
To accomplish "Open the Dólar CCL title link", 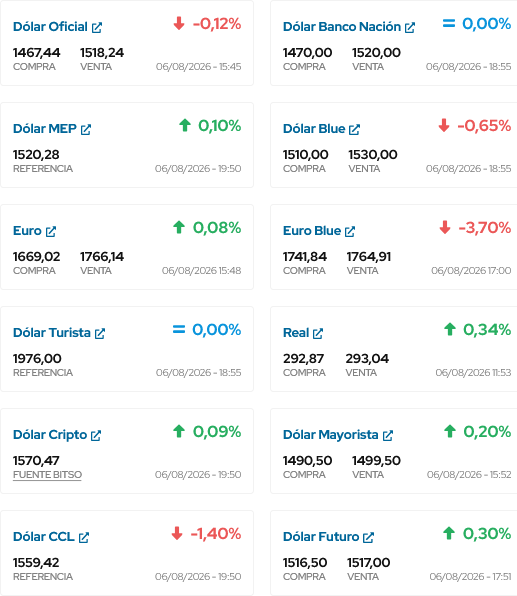I will point(44,537).
